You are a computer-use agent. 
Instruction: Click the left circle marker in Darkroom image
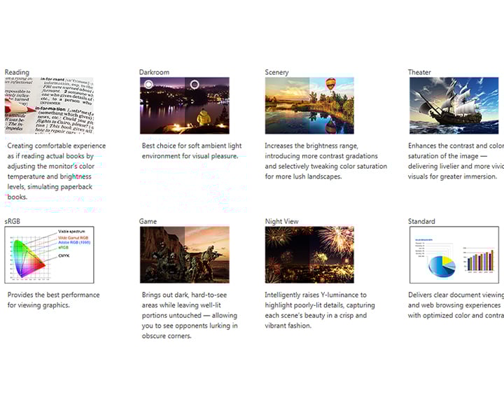tap(148, 85)
